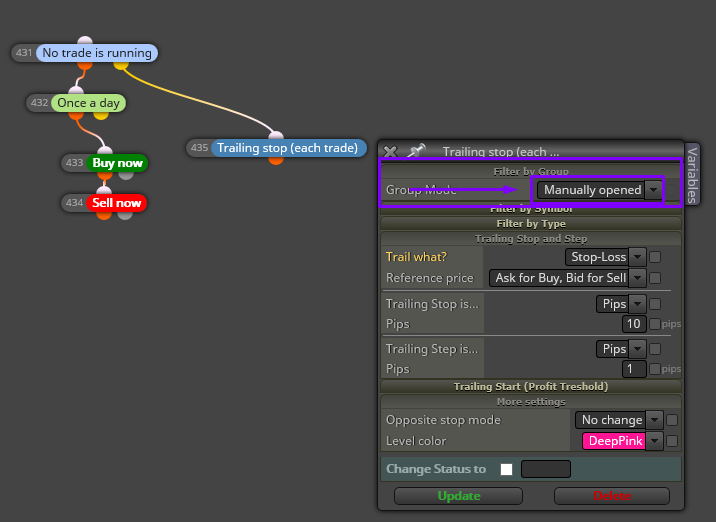The image size is (716, 522).
Task: Click orange output dot of 'No trade is running'
Action: [x=85, y=65]
